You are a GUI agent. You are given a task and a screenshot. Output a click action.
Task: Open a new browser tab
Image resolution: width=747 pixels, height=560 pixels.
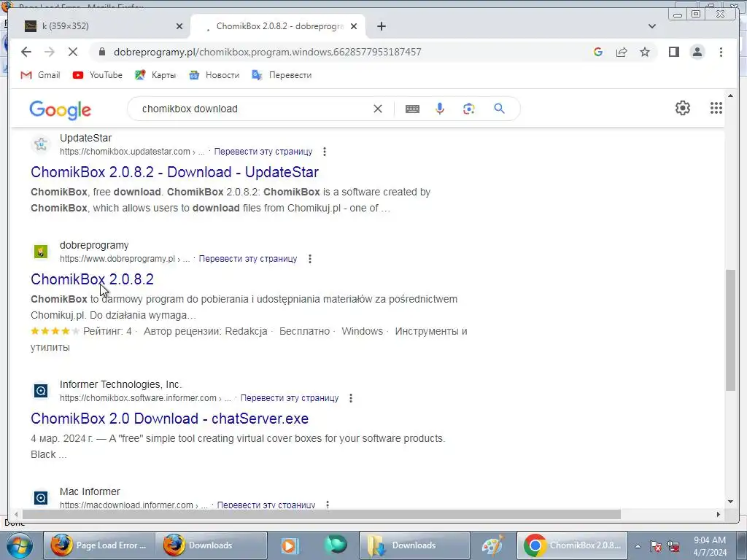click(x=381, y=26)
